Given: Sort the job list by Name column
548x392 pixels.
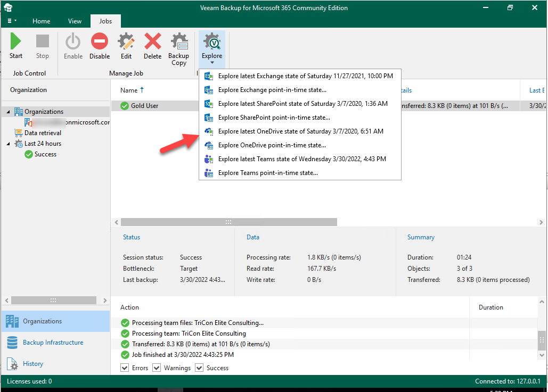Looking at the screenshot, I should click(x=129, y=90).
